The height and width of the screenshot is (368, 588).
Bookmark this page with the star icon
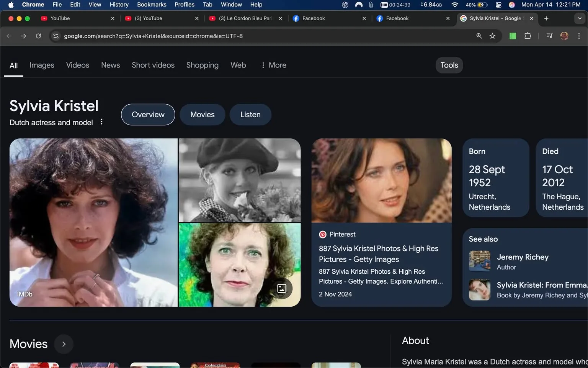492,36
